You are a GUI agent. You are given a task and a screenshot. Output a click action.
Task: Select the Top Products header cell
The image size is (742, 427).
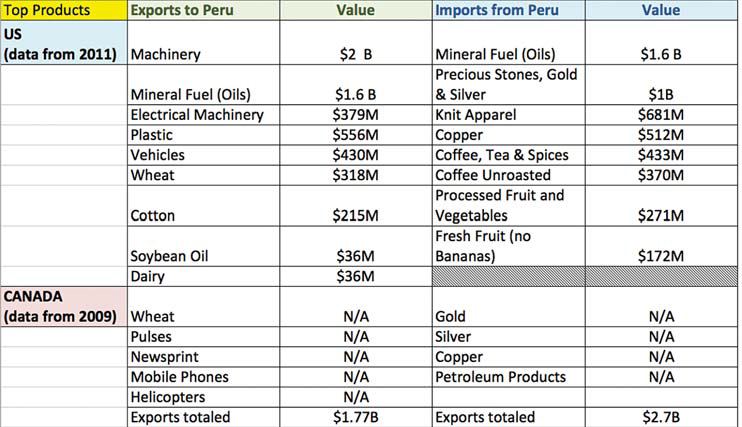tap(64, 10)
